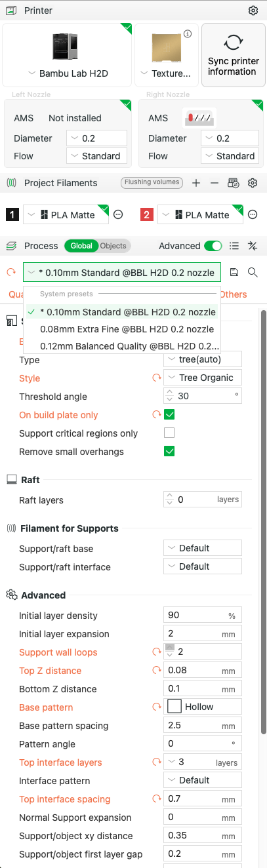Uncheck On build plate only
Screen dimensions: 267x868
pos(169,414)
